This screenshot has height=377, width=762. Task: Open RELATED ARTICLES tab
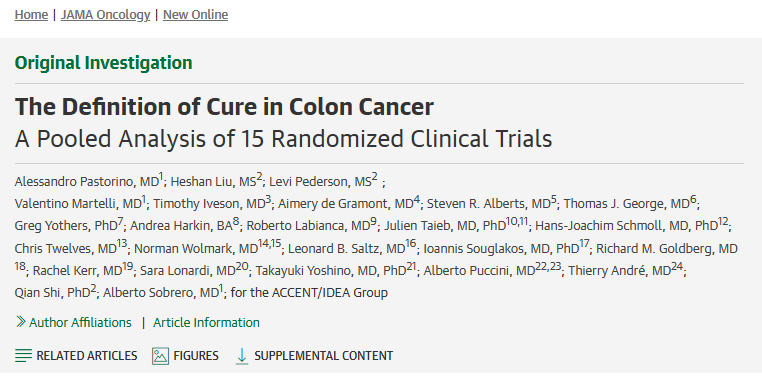point(76,356)
